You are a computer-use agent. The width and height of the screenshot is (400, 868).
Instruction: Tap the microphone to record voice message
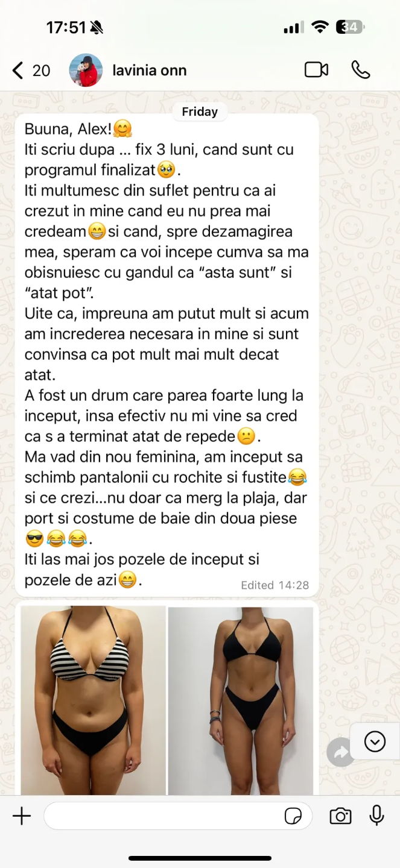pos(377,816)
